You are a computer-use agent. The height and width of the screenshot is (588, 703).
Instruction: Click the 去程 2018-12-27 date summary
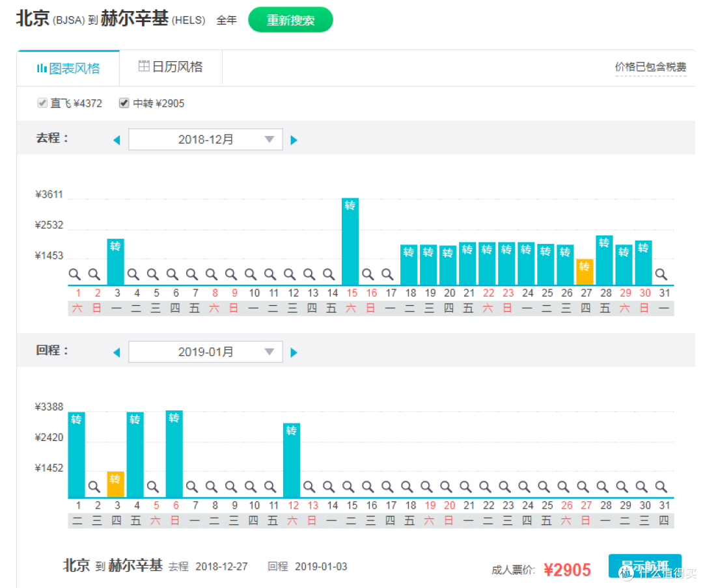[x=208, y=567]
